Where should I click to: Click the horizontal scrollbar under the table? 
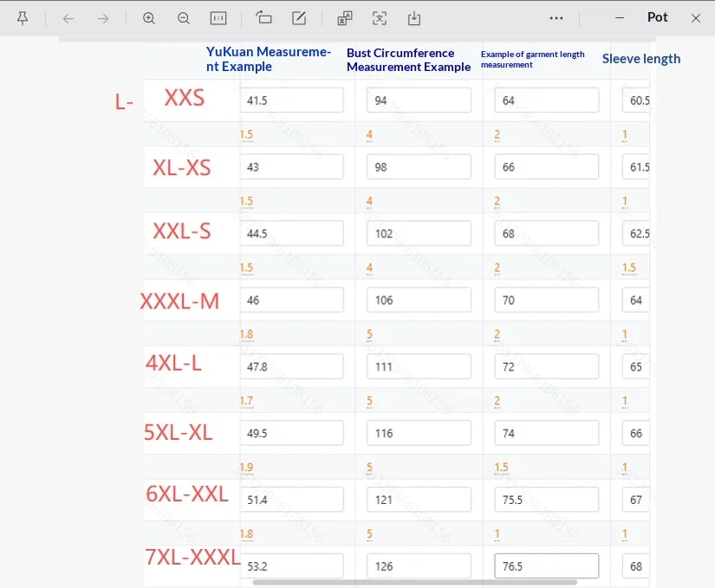click(x=415, y=582)
